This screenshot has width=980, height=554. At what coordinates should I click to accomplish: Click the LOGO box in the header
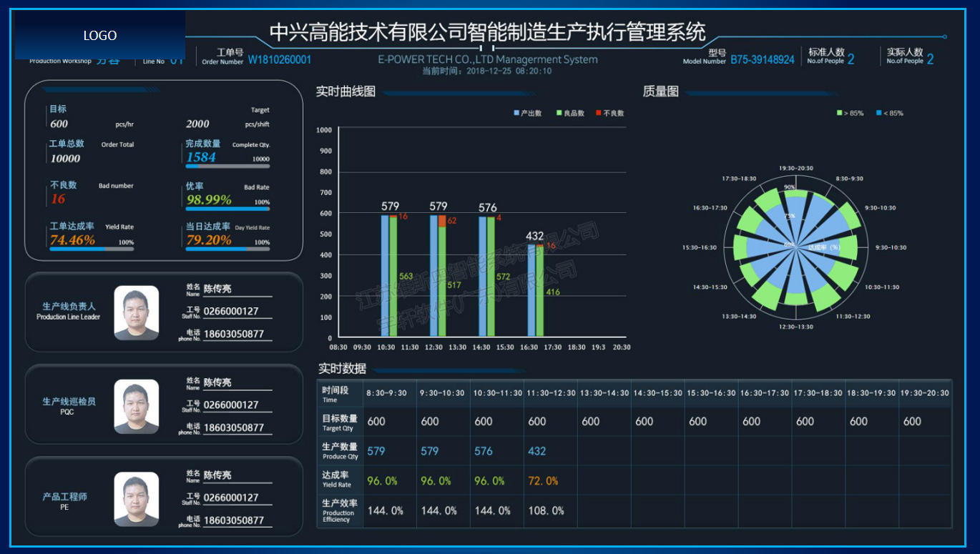100,35
